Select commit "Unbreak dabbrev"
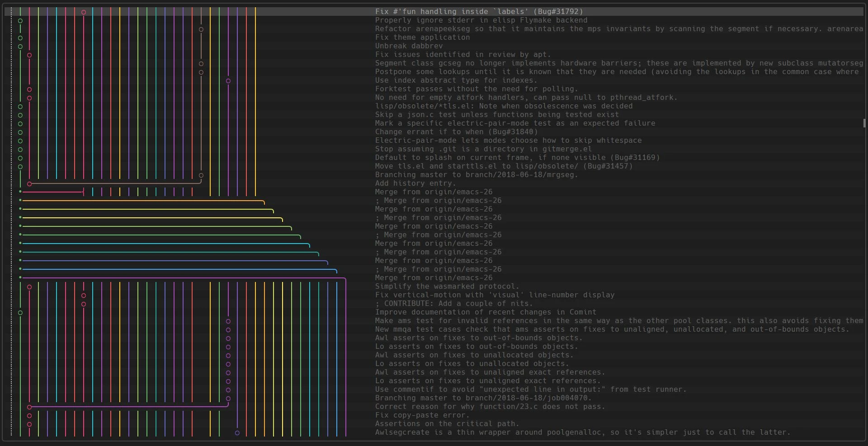868x446 pixels. click(x=409, y=46)
